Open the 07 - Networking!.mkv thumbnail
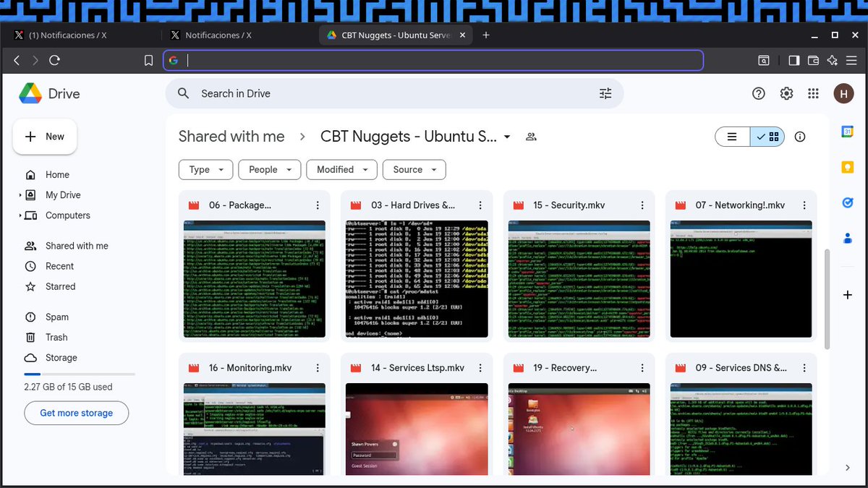The height and width of the screenshot is (488, 868). click(x=741, y=278)
